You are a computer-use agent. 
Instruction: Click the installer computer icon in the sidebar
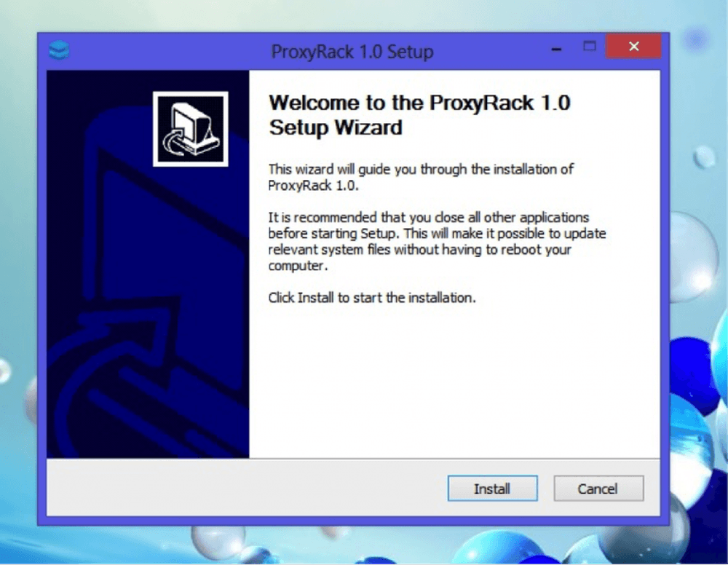[x=190, y=129]
